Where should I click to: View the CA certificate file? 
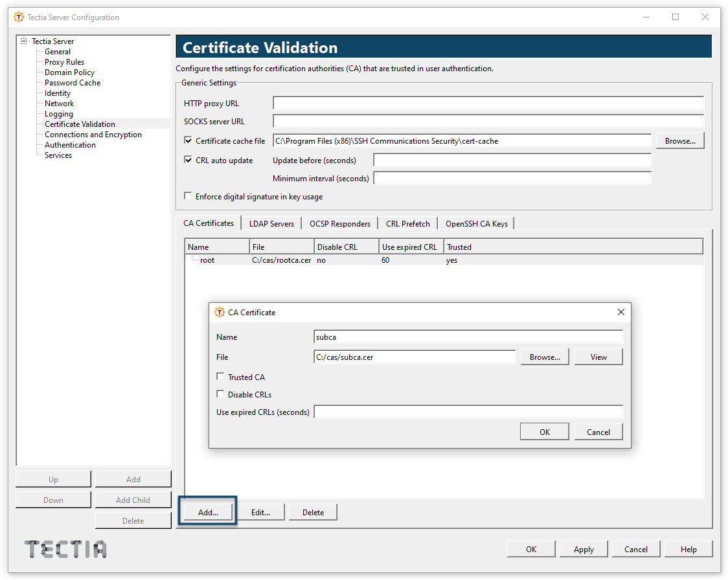(598, 357)
